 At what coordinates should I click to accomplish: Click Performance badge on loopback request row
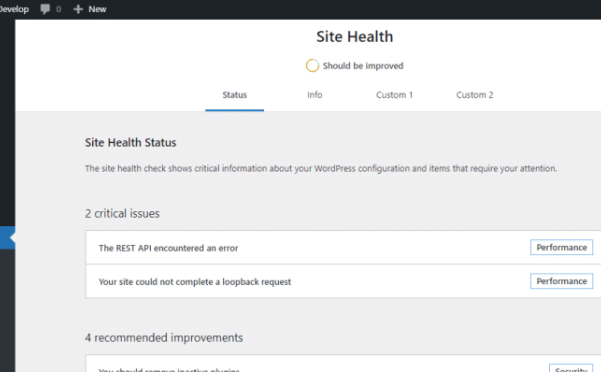click(562, 281)
